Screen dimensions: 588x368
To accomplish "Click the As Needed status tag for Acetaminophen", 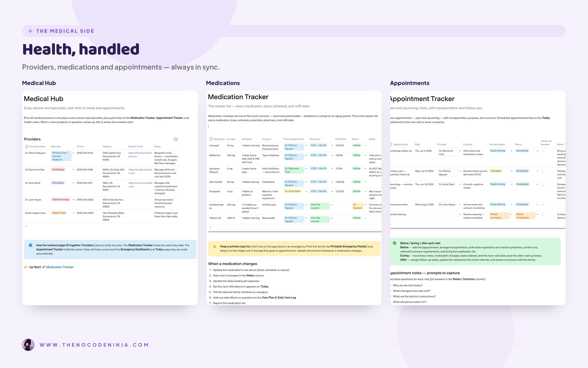I will [358, 206].
